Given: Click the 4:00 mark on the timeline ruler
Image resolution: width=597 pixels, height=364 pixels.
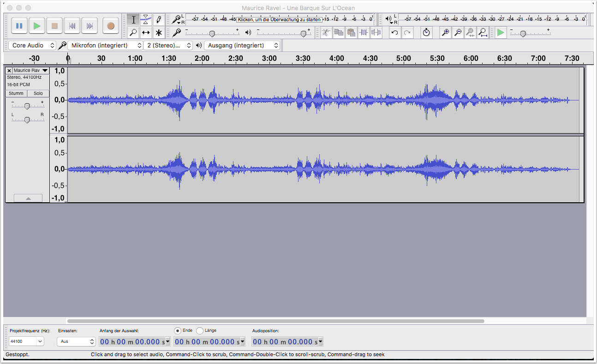Looking at the screenshot, I should coord(337,59).
